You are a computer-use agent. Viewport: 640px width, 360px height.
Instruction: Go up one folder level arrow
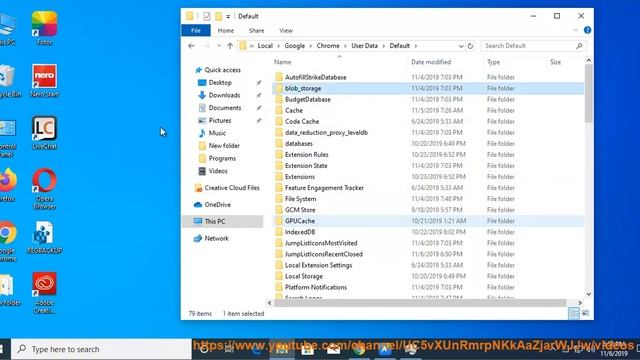click(x=230, y=46)
